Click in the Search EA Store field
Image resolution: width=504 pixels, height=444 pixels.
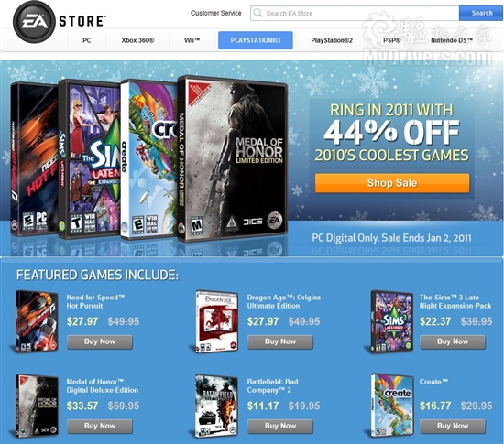pos(355,13)
